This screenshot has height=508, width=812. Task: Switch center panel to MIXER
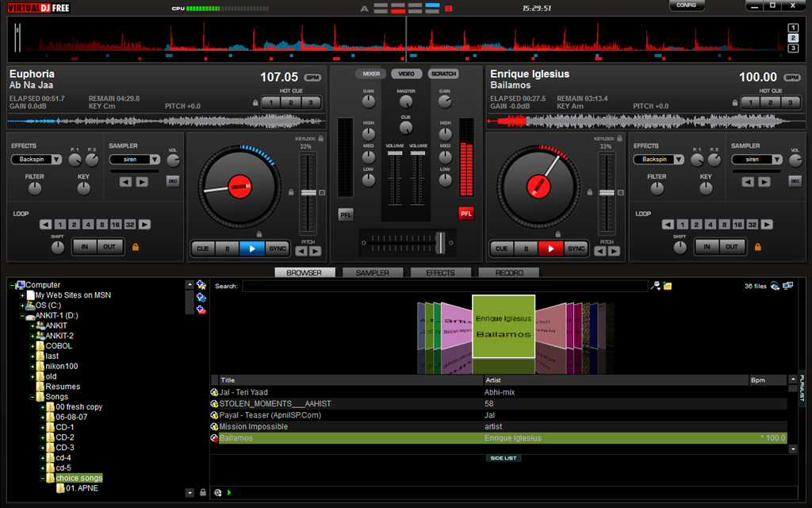tap(371, 74)
